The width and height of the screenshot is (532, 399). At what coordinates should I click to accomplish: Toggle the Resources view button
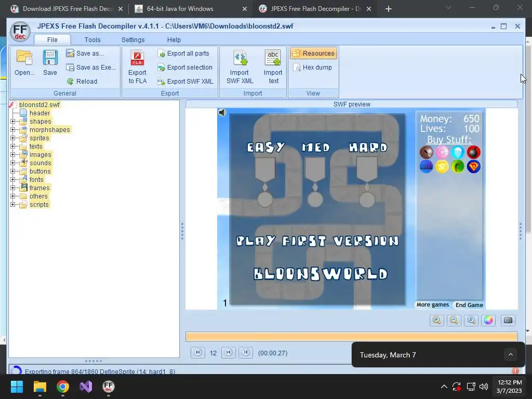[x=313, y=54]
